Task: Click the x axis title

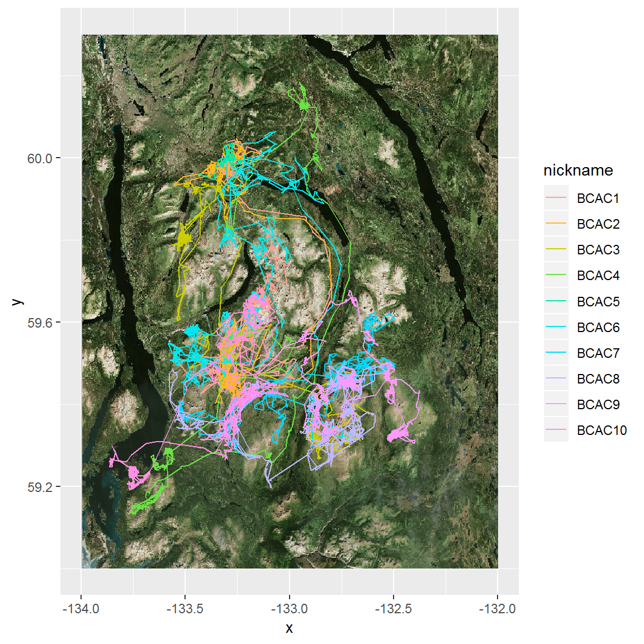Action: click(x=289, y=628)
